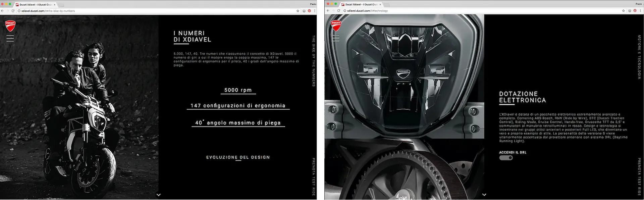This screenshot has height=200, width=644.
Task: Open the Chrome three-dot menu in the right window
Action: click(640, 11)
